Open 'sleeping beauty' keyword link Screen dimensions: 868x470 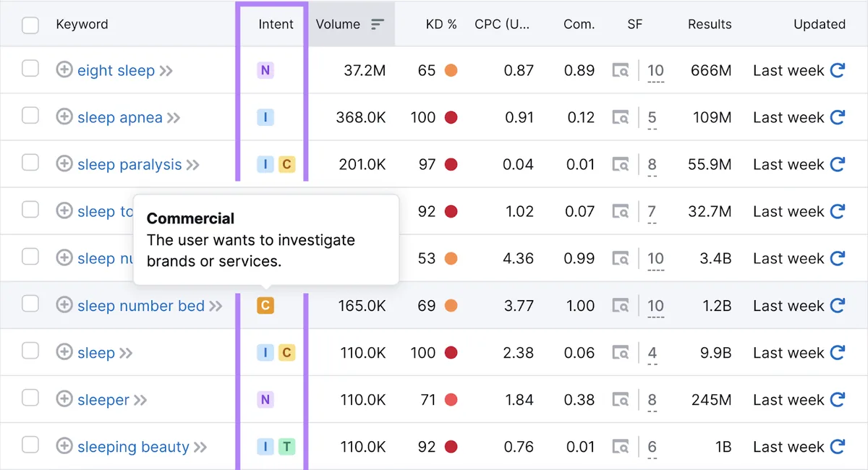(x=133, y=447)
